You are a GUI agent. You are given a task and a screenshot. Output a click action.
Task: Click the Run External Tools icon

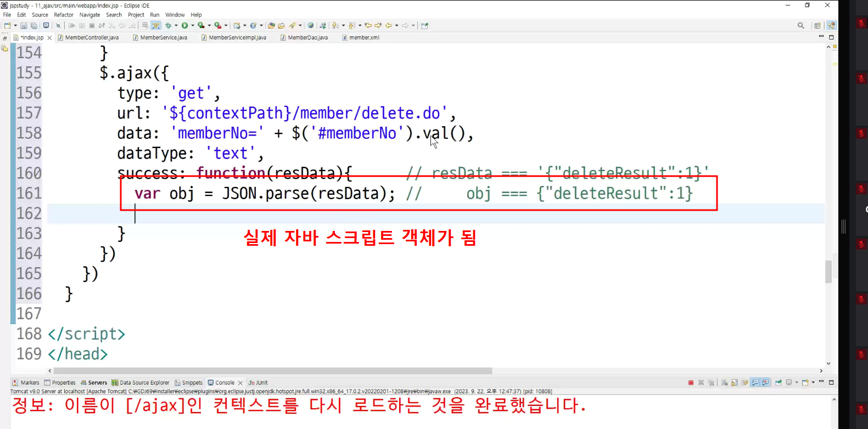(218, 26)
